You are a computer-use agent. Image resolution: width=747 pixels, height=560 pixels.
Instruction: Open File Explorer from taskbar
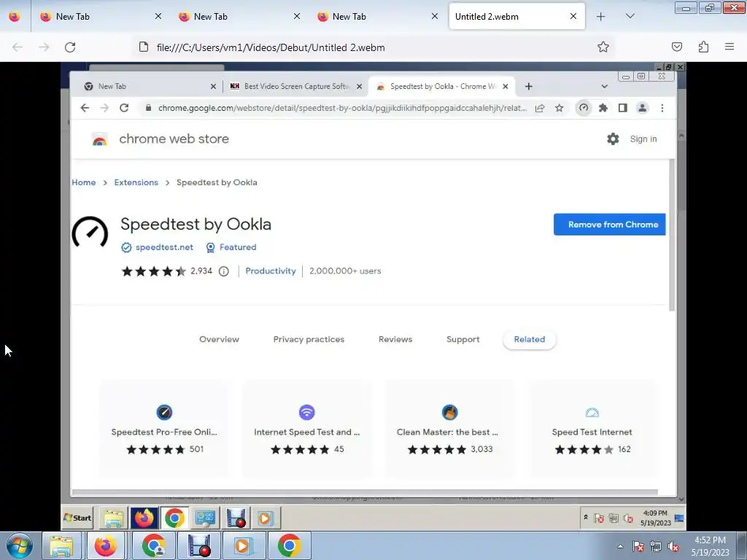(x=61, y=545)
